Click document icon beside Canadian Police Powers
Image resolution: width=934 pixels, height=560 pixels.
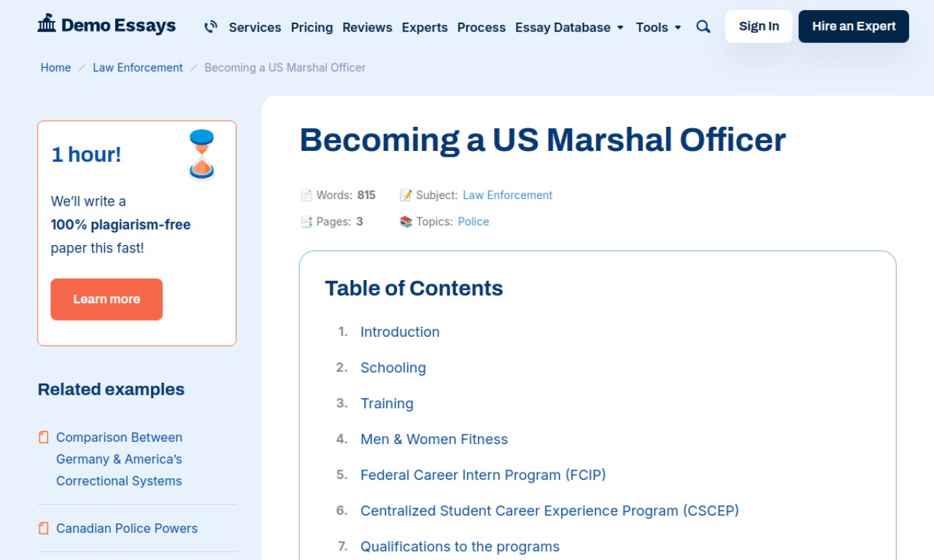coord(44,529)
